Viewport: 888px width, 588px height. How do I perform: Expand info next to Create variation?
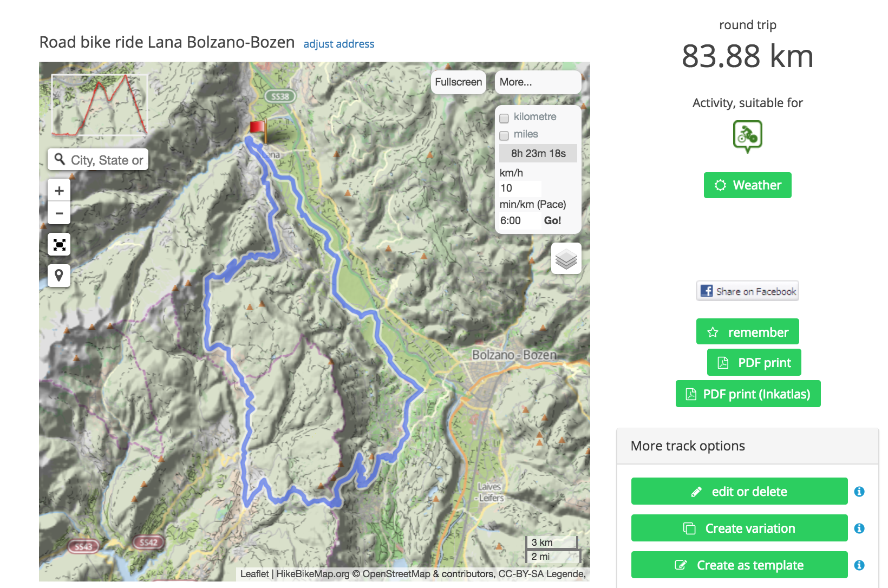859,528
